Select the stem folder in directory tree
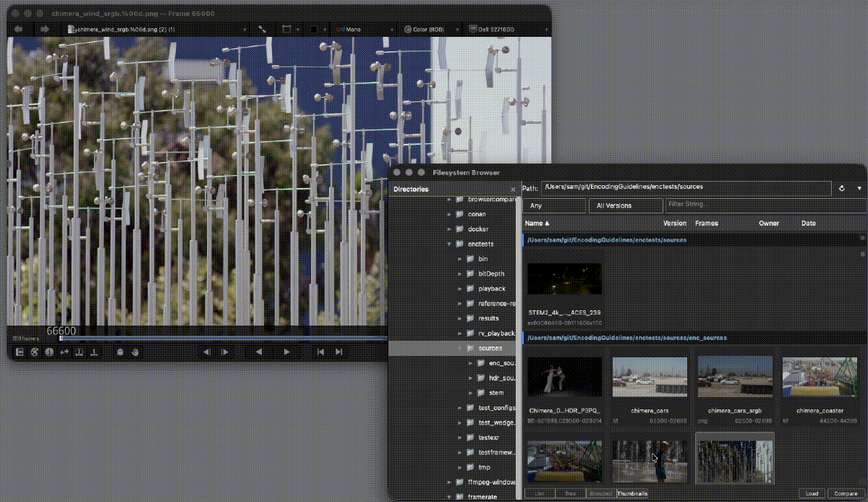This screenshot has height=502, width=868. coord(496,393)
